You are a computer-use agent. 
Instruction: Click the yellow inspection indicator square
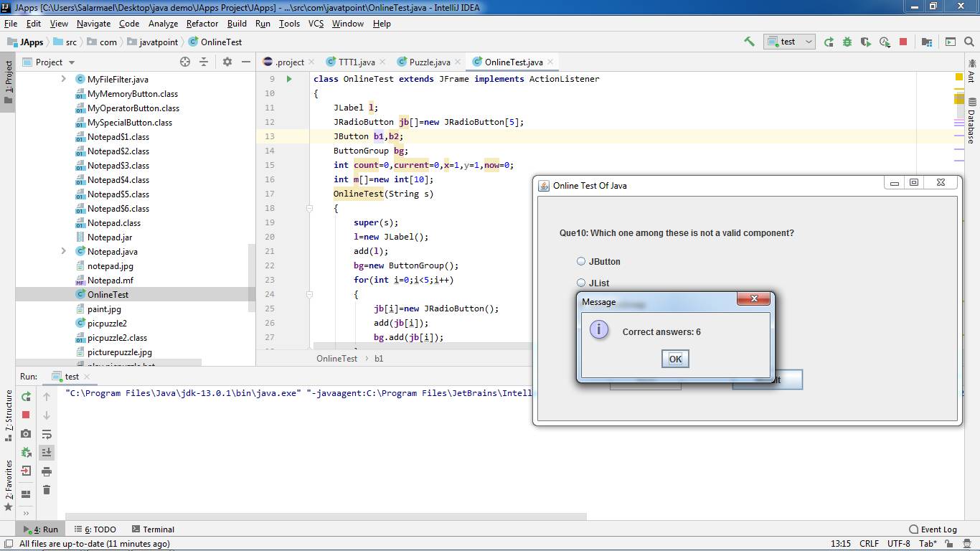click(959, 77)
